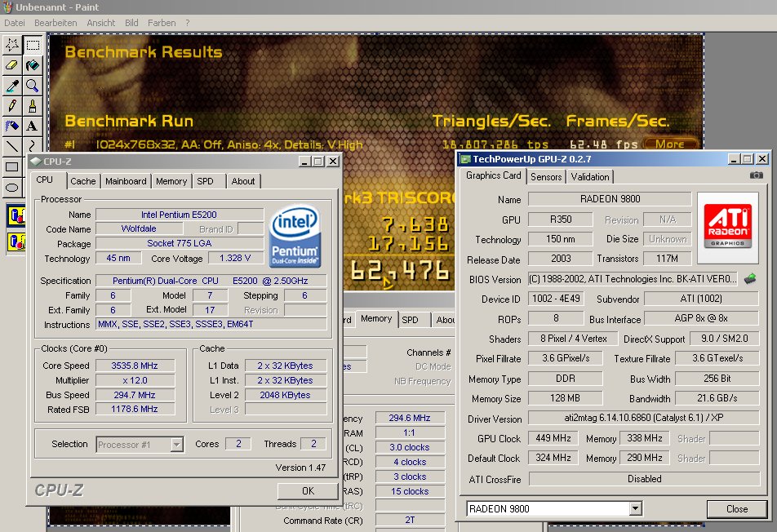
Task: Click the GPU-Z Name field showing RADEON 9800
Action: [610, 198]
